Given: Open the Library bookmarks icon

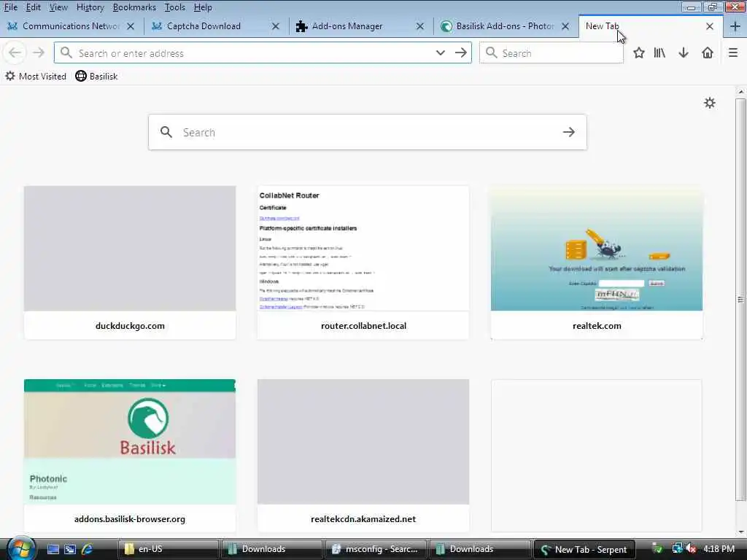Looking at the screenshot, I should click(x=659, y=52).
